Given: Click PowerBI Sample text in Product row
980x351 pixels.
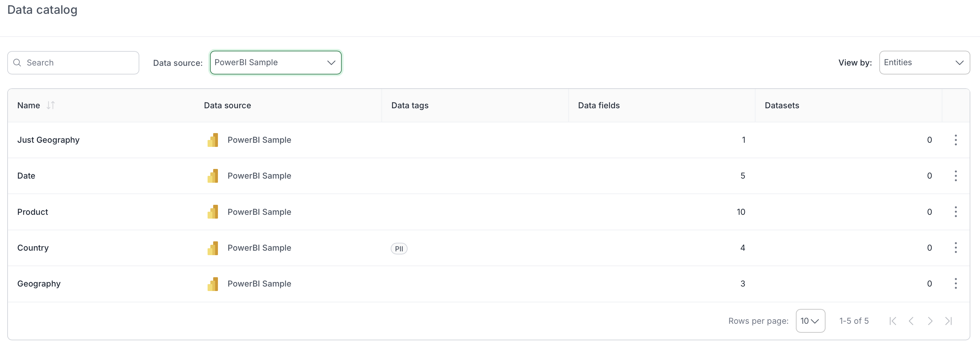Looking at the screenshot, I should point(259,212).
